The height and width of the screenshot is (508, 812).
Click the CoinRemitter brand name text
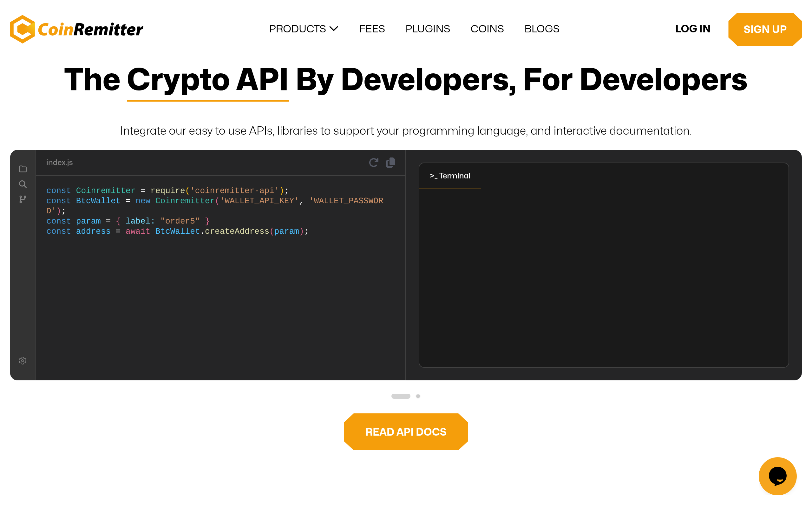click(x=91, y=30)
